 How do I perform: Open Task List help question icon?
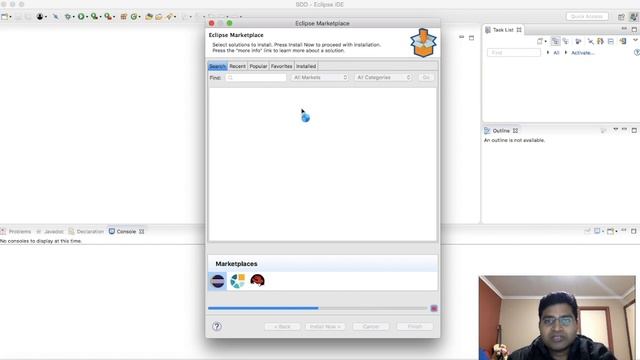click(637, 53)
